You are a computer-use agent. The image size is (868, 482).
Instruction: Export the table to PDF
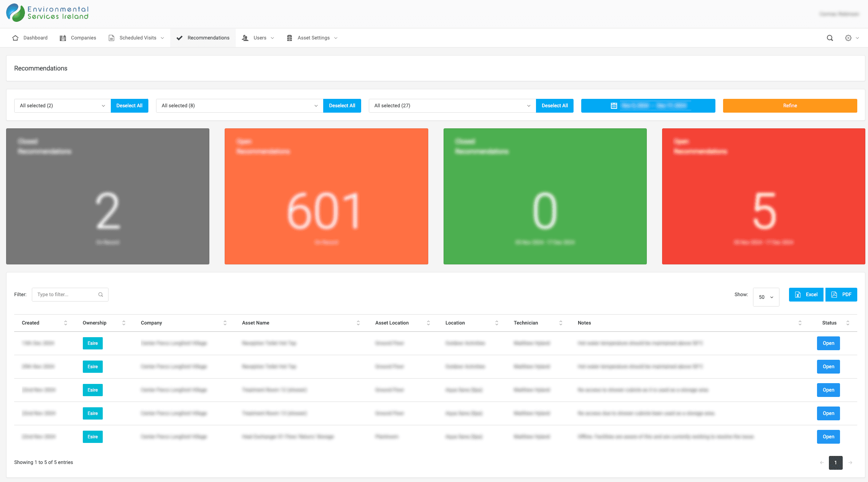point(841,295)
